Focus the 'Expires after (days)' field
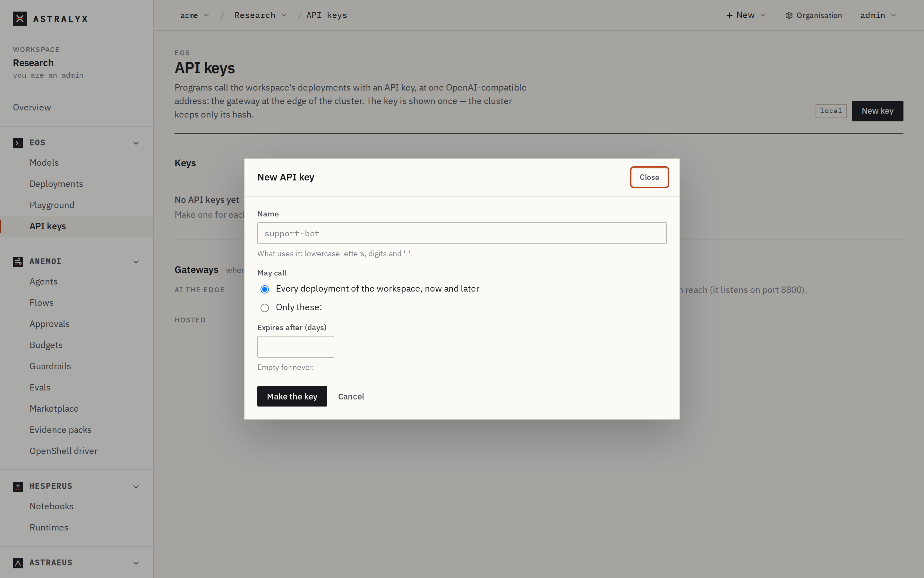Viewport: 924px width, 578px height. click(295, 347)
